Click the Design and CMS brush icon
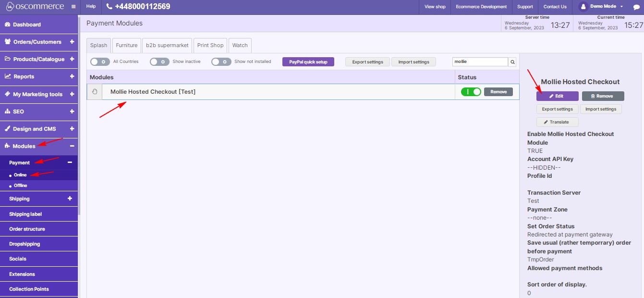644x298 pixels. coord(8,129)
